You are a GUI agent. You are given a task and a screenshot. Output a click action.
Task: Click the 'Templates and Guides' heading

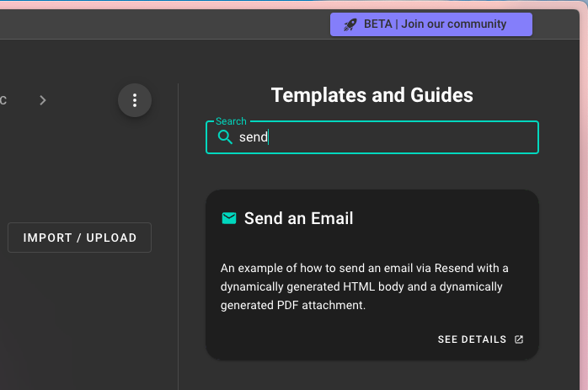pyautogui.click(x=372, y=95)
